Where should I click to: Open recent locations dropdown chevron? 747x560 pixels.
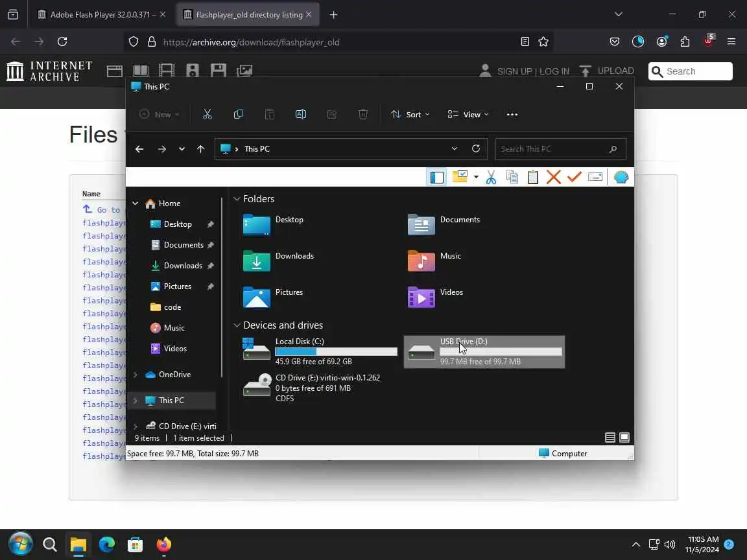(x=182, y=149)
